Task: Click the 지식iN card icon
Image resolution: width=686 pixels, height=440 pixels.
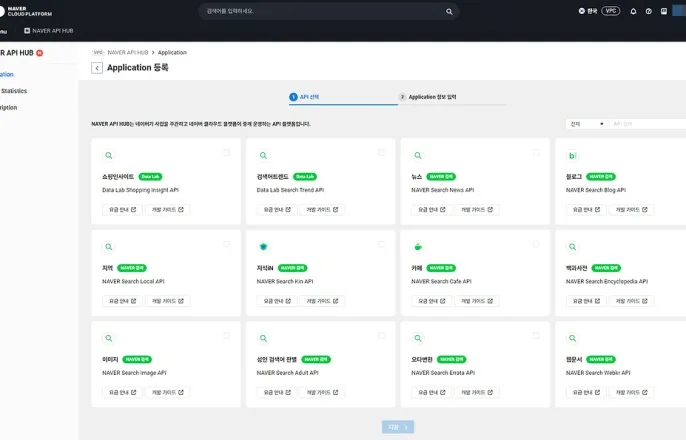Action: point(263,247)
